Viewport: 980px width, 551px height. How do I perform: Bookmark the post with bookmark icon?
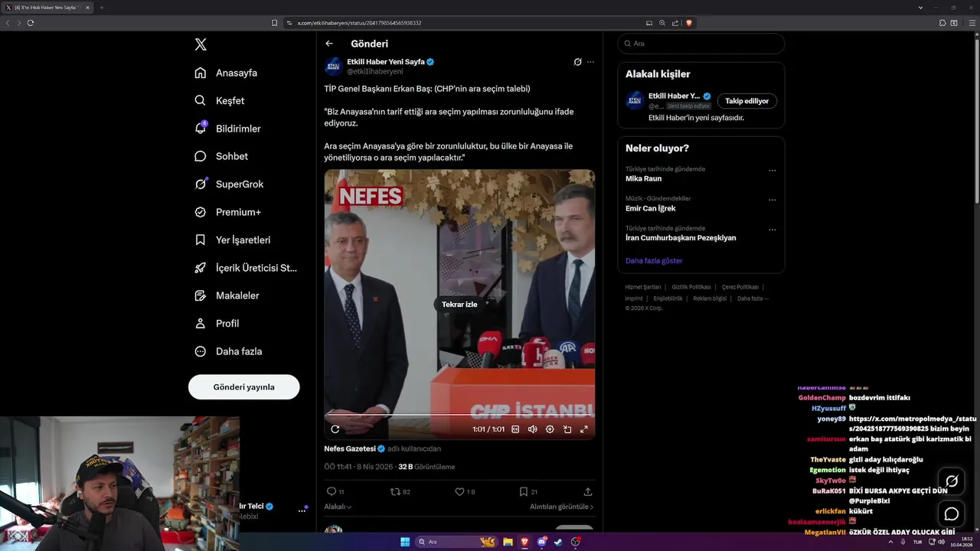pyautogui.click(x=524, y=491)
